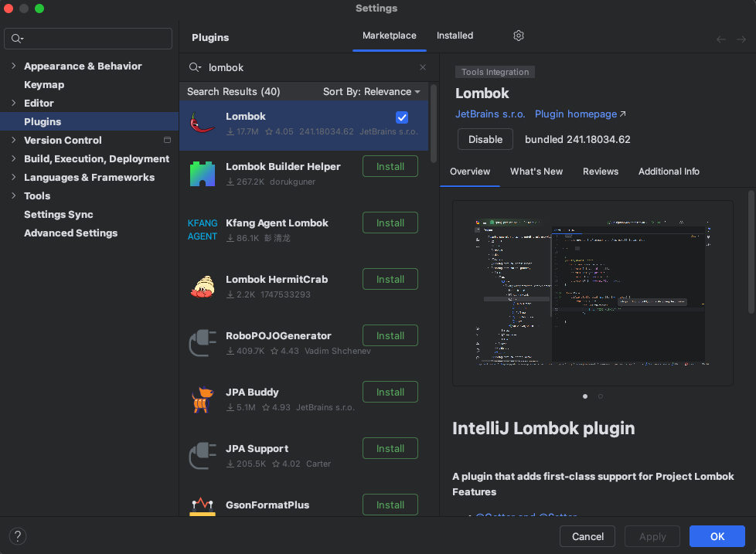Click the settings search magnifier icon
The image size is (756, 554).
[17, 39]
